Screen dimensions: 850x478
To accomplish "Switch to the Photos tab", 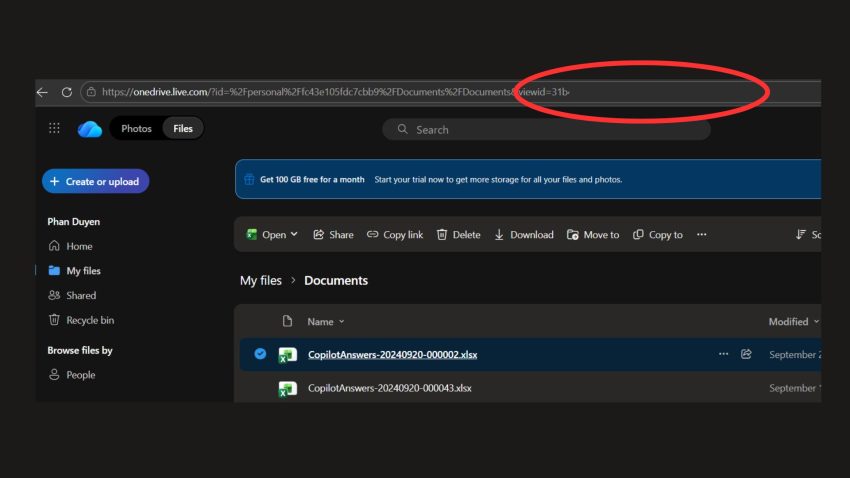I will click(136, 128).
